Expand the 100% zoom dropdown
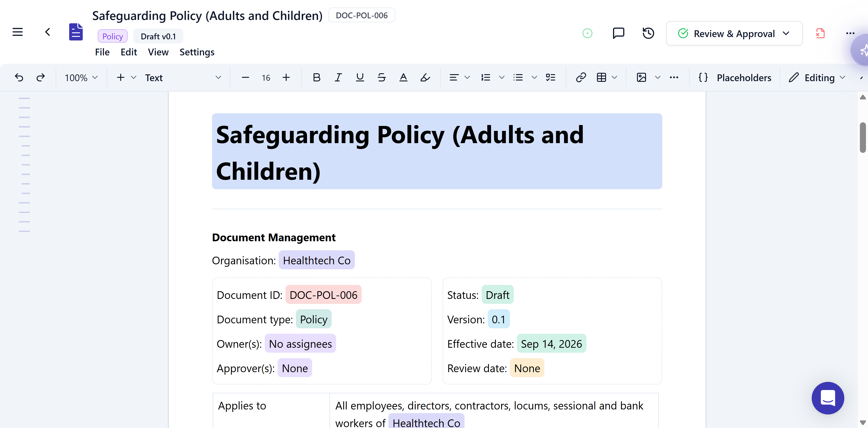Screen dimensions: 868x428 (81, 78)
